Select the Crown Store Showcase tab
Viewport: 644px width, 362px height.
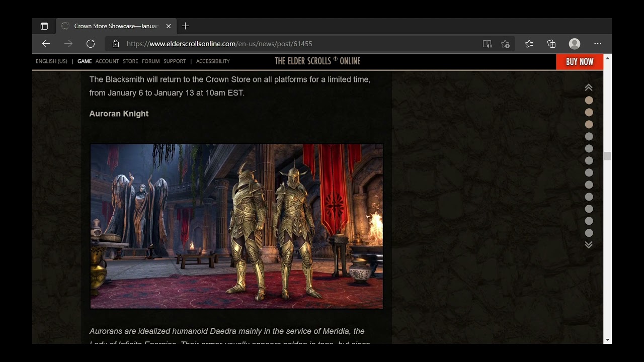[116, 26]
